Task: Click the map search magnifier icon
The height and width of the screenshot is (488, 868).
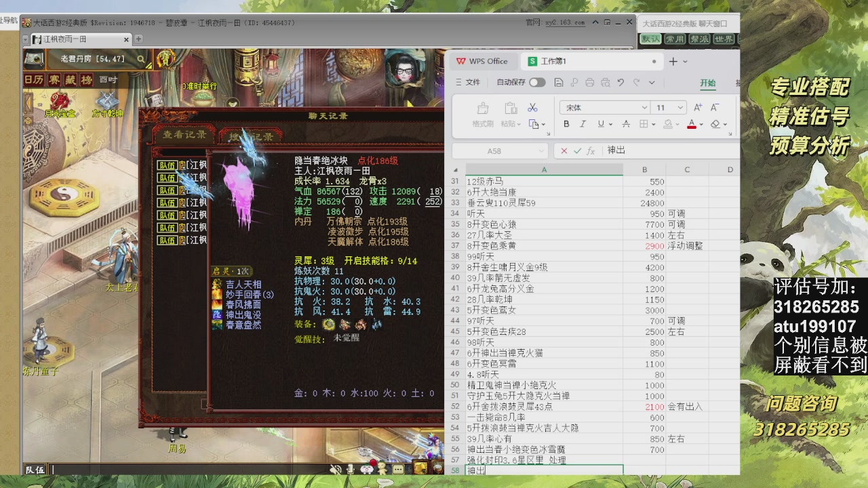Action: pyautogui.click(x=141, y=60)
